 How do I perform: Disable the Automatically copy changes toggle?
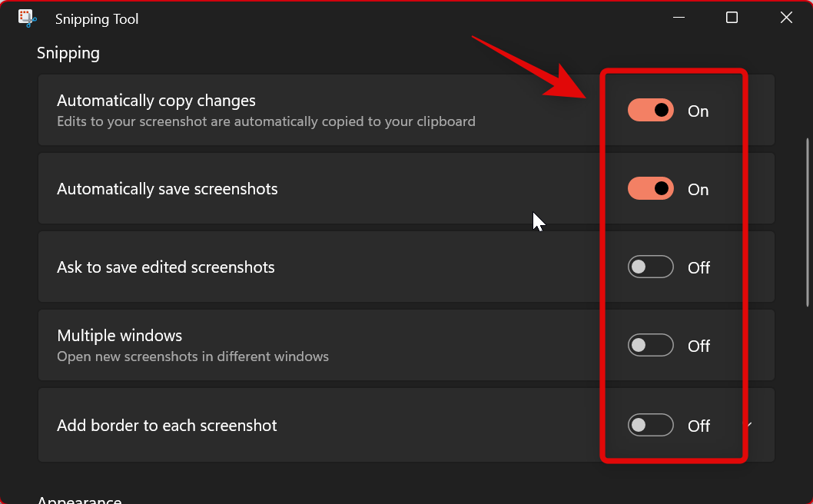(650, 111)
